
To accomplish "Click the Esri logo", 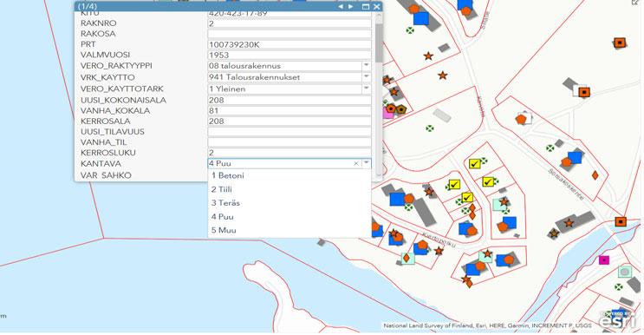I will (x=617, y=319).
